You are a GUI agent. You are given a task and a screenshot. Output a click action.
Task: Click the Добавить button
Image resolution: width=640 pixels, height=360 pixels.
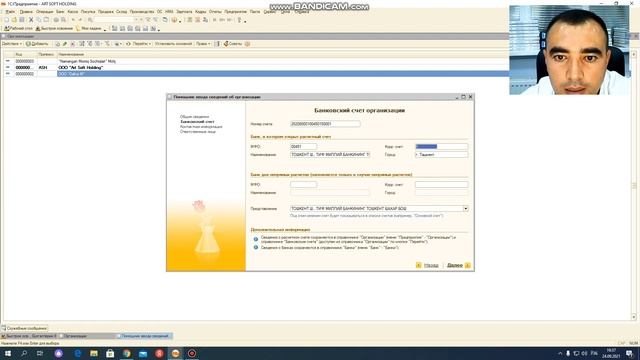tap(37, 44)
